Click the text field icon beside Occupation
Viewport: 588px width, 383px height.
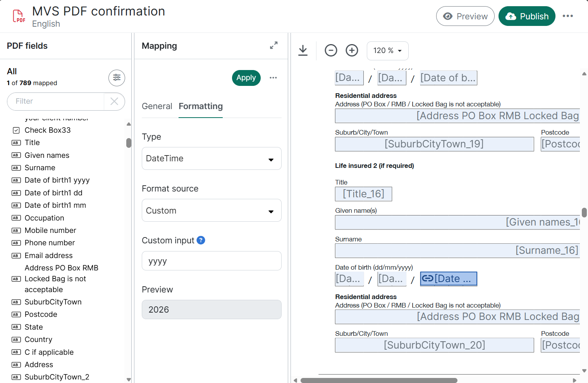(16, 218)
